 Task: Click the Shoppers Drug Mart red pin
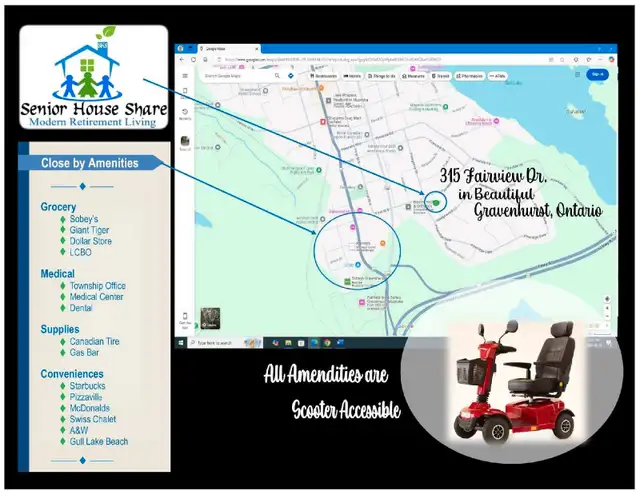[323, 122]
